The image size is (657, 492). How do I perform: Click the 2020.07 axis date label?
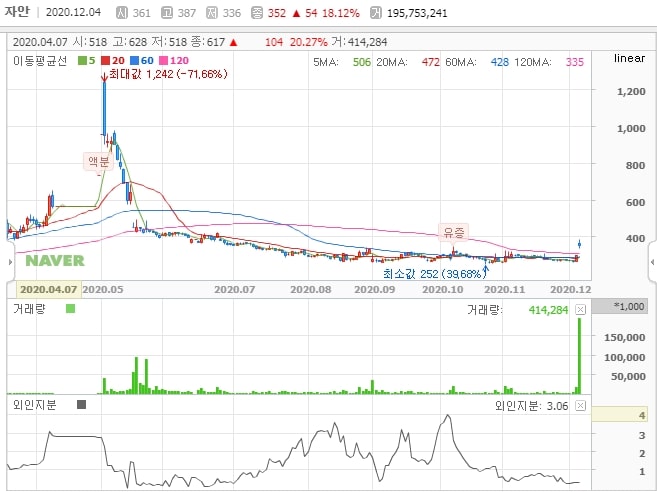[x=235, y=290]
